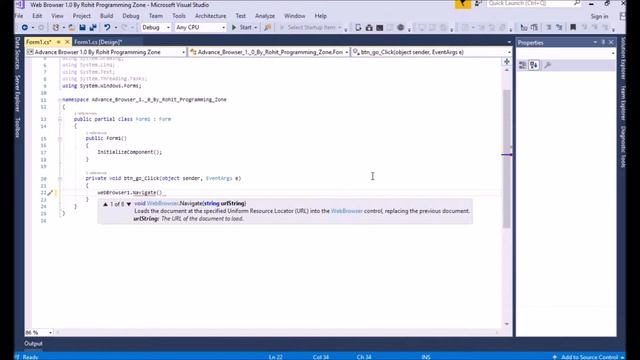Click the feedback icon beside Quick Launch
Screen dimensions: 640x360
(478, 4)
